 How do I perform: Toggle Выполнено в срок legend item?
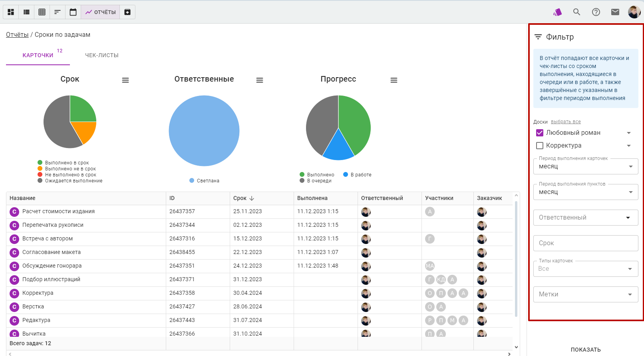(x=63, y=163)
